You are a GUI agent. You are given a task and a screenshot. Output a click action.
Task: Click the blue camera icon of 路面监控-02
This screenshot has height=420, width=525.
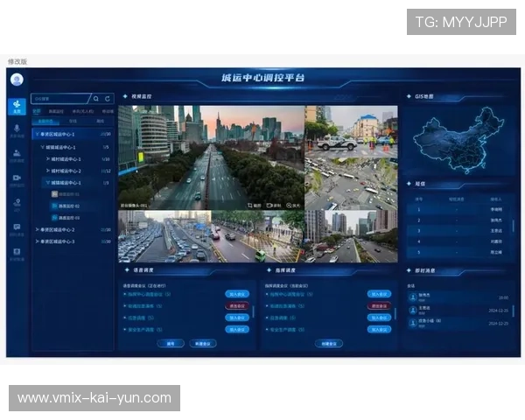click(54, 206)
